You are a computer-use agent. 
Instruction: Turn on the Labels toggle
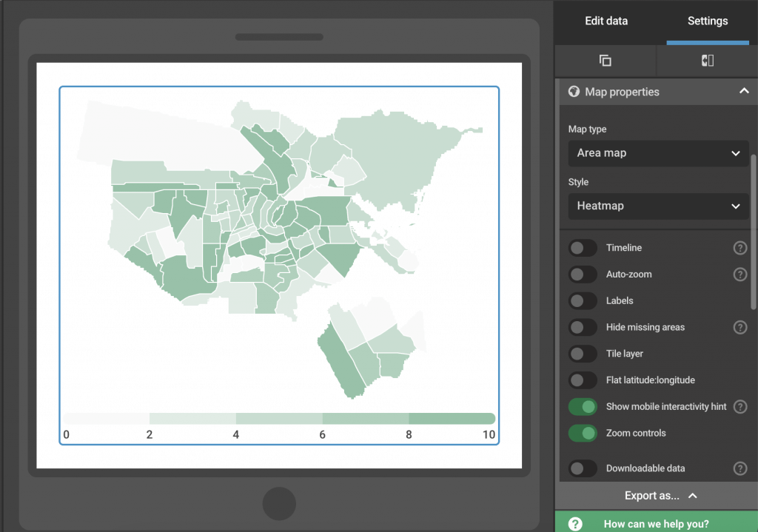(583, 301)
